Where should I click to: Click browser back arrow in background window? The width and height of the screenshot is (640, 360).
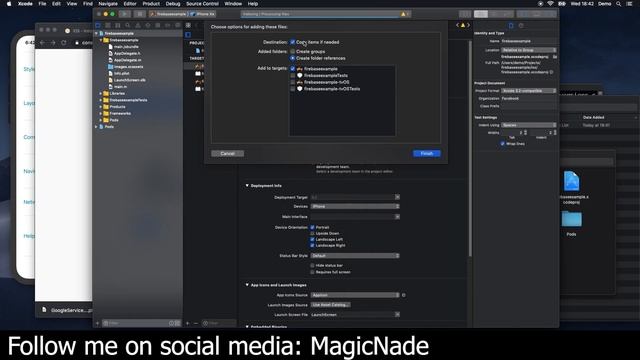42,42
